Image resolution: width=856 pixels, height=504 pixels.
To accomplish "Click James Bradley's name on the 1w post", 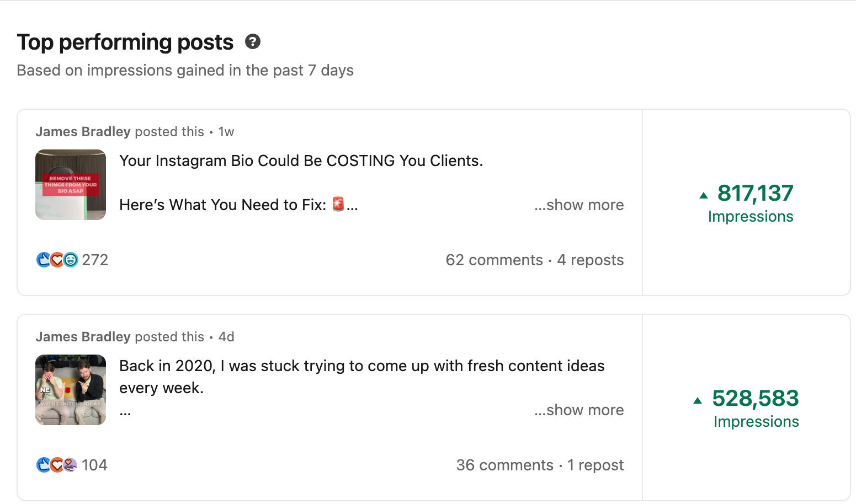I will point(83,132).
